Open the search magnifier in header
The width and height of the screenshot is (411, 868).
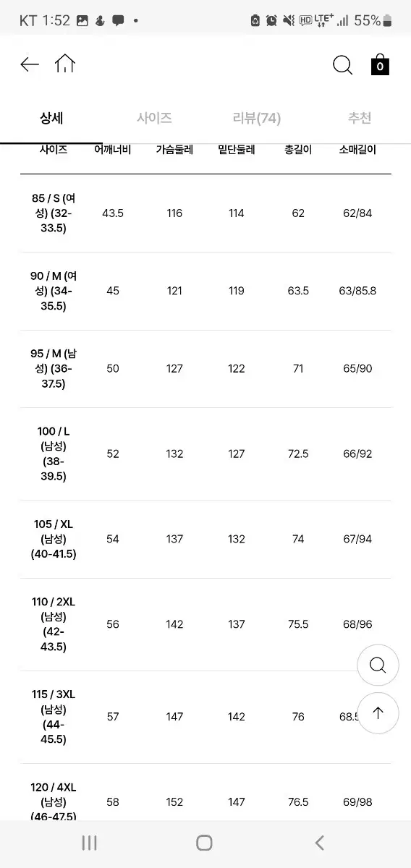point(342,65)
